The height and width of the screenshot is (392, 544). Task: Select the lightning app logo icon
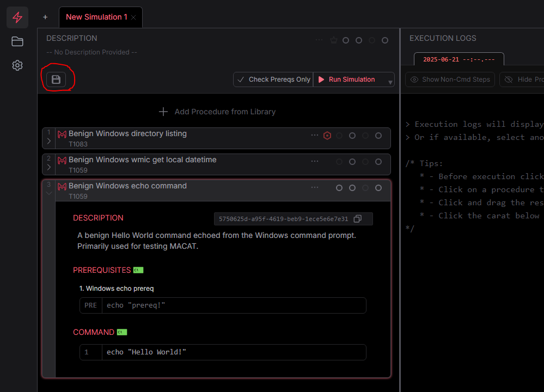coord(17,17)
